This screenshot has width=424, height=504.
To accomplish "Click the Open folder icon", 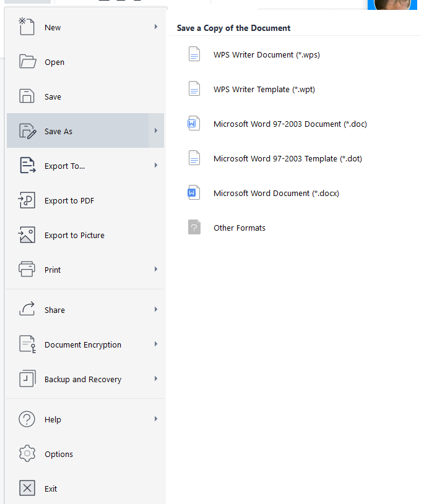I will (27, 62).
